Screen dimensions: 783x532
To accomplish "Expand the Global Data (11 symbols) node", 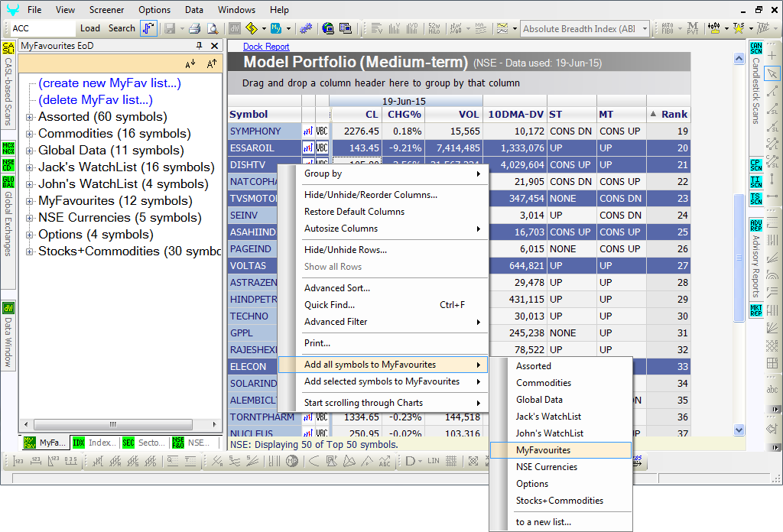I will (x=30, y=151).
